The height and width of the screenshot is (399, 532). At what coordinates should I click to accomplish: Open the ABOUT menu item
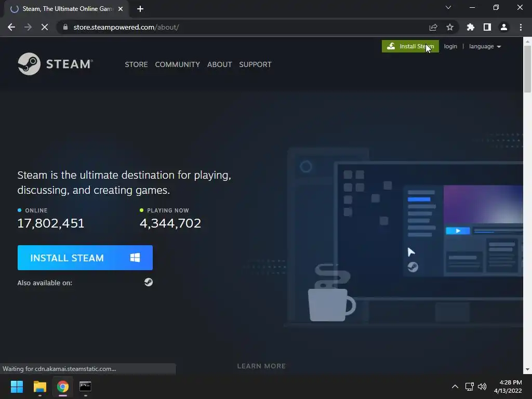point(220,64)
